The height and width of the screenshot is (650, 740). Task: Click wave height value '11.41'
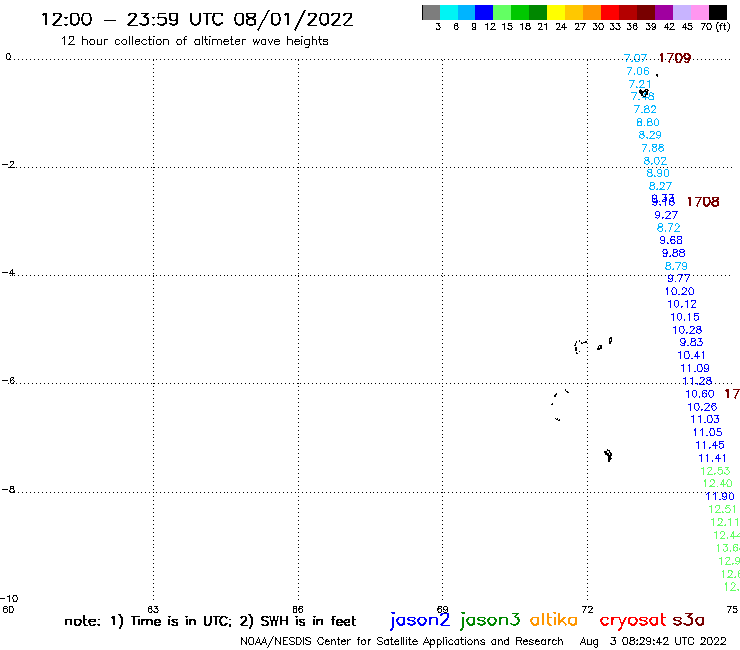click(713, 458)
